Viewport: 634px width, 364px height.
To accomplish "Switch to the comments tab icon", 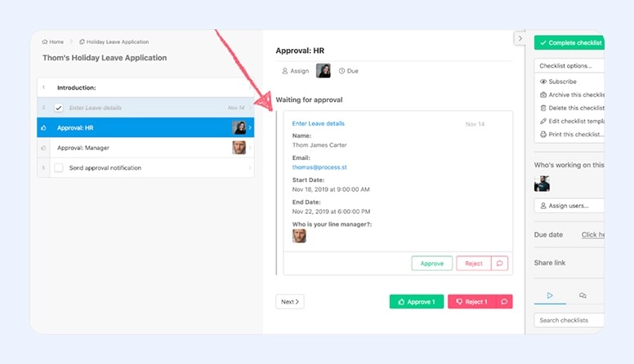I will tap(583, 295).
